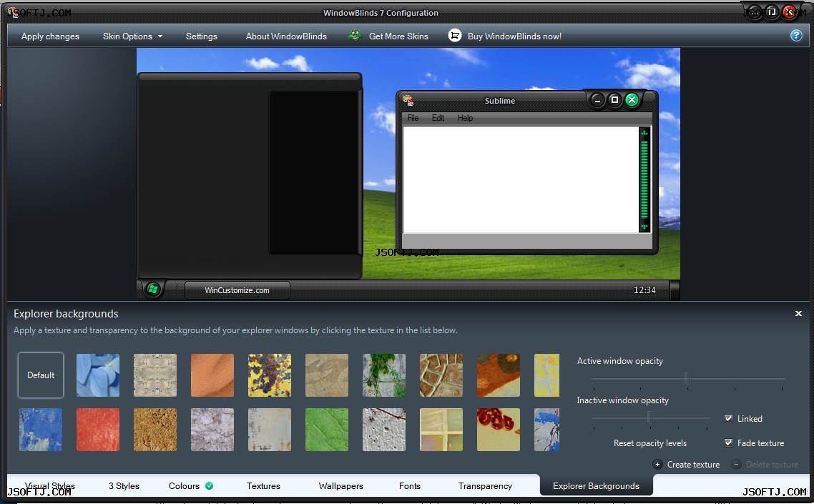This screenshot has height=504, width=814.
Task: Click the WinCustomize.com taskbar button
Action: pos(237,290)
